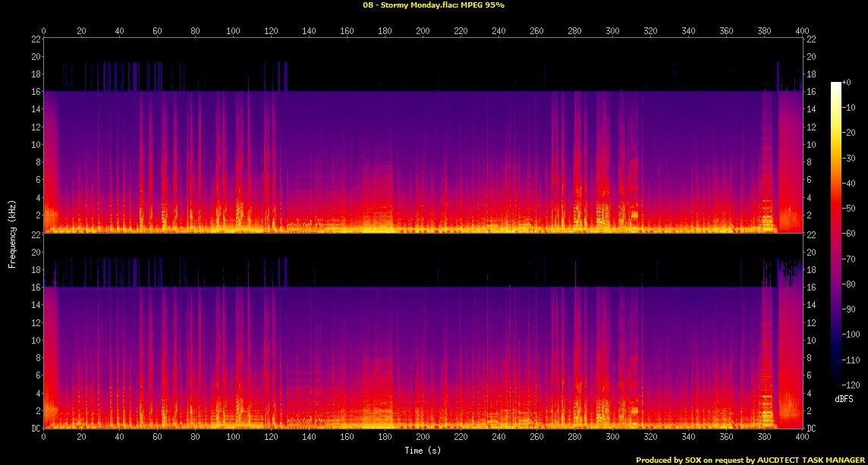The width and height of the screenshot is (868, 465).
Task: Click the 'dBFS' label under color scale
Action: 845,398
